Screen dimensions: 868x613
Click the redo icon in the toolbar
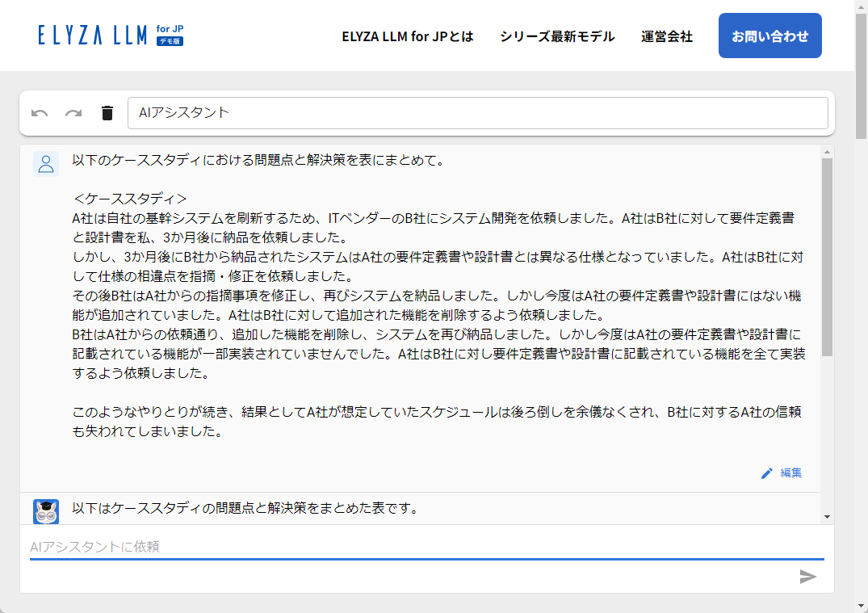73,113
